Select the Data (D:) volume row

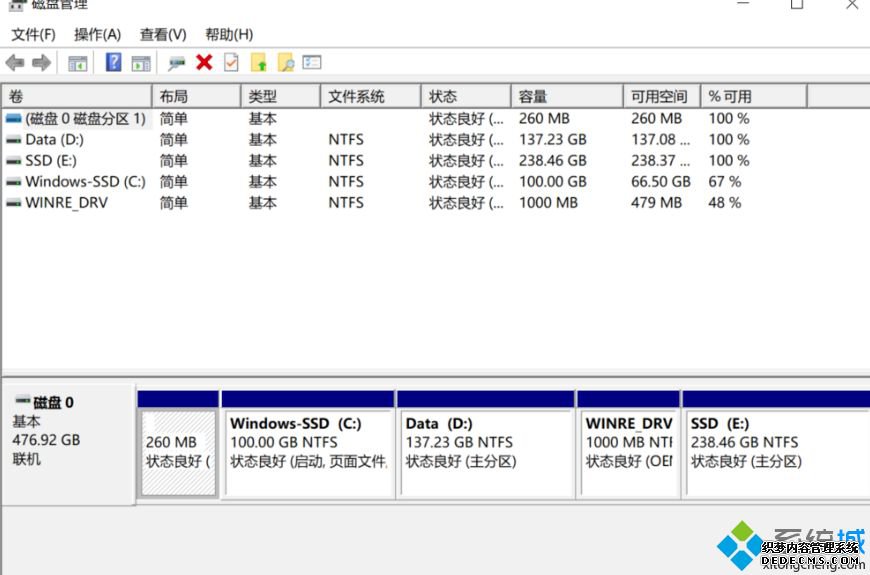[x=405, y=140]
